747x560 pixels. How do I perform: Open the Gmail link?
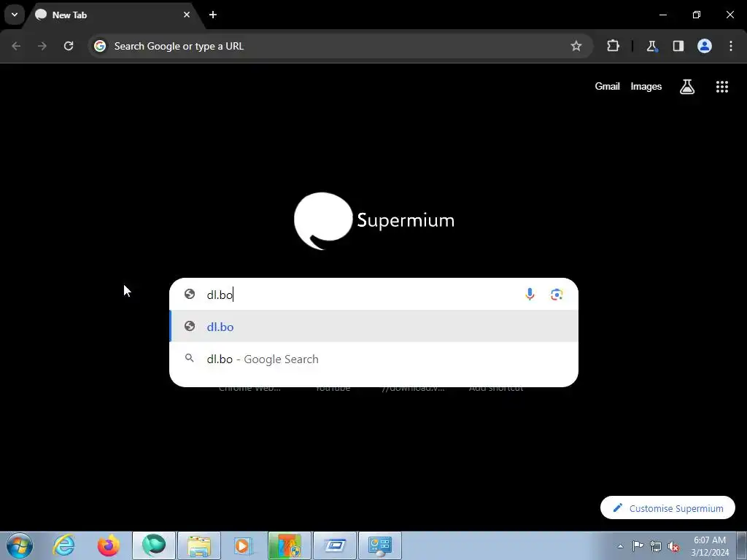coord(607,86)
